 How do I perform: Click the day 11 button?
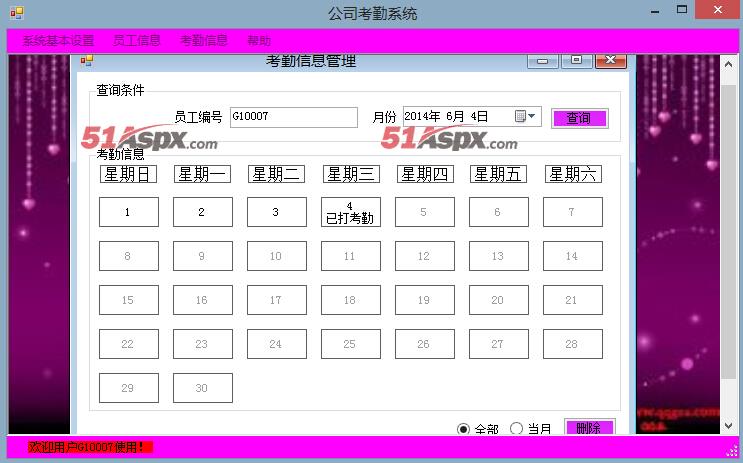(351, 256)
